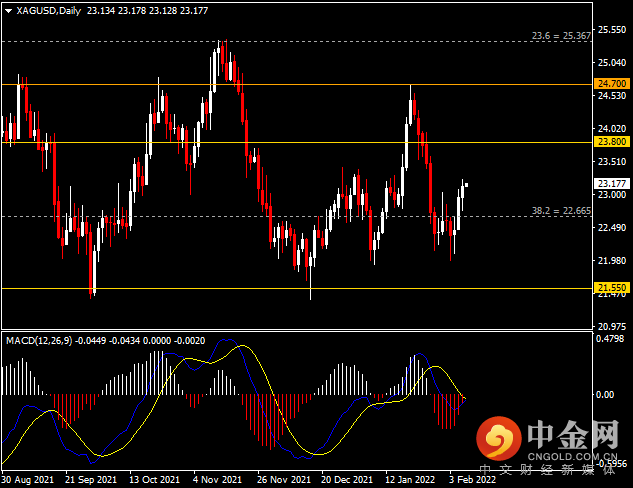633x488 pixels.
Task: Click the 24.530 price scale value
Action: 612,96
